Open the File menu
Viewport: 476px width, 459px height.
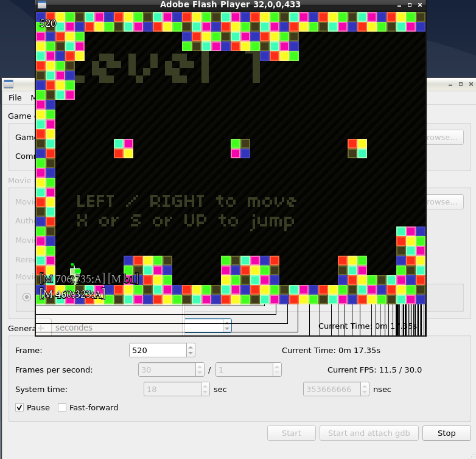(15, 98)
